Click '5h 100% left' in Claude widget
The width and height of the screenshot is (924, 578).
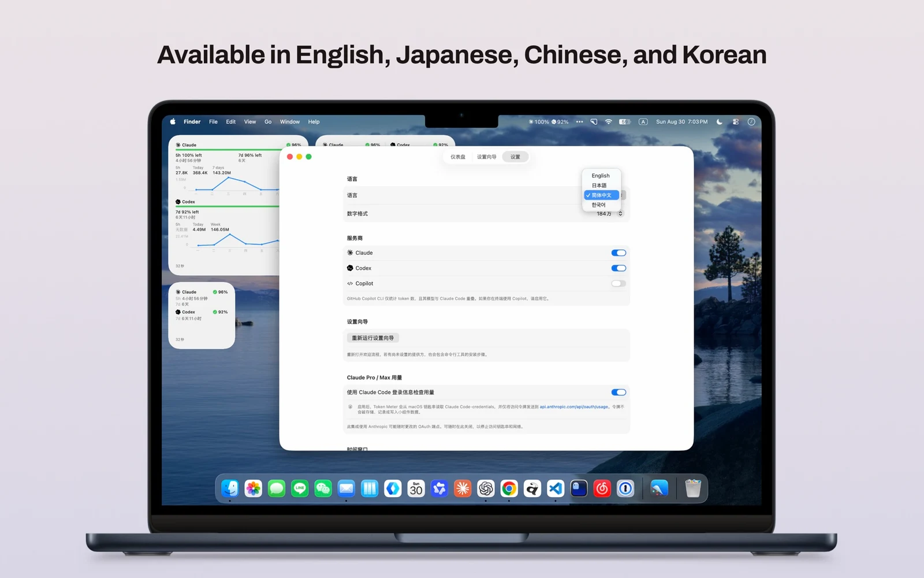[189, 155]
